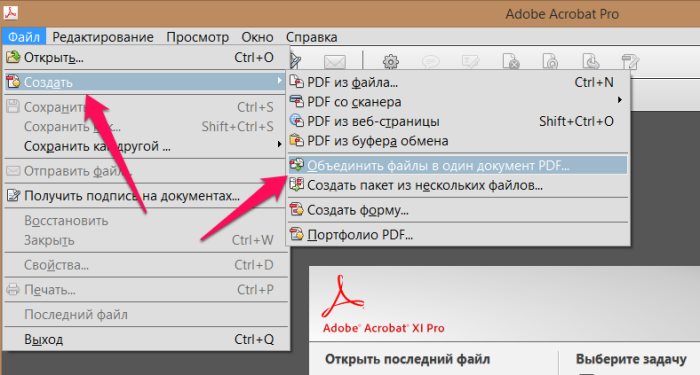Choose Сохранить как другой menu entry

145,146
